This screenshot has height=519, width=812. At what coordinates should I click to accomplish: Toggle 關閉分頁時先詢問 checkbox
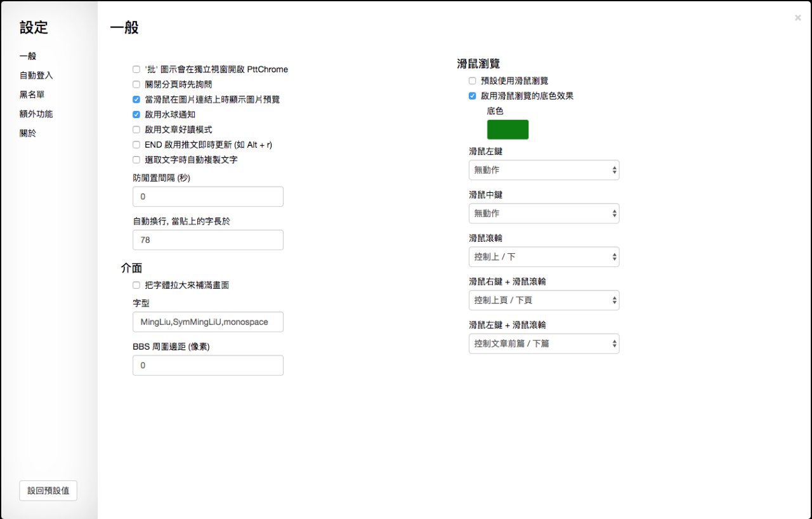tap(136, 84)
